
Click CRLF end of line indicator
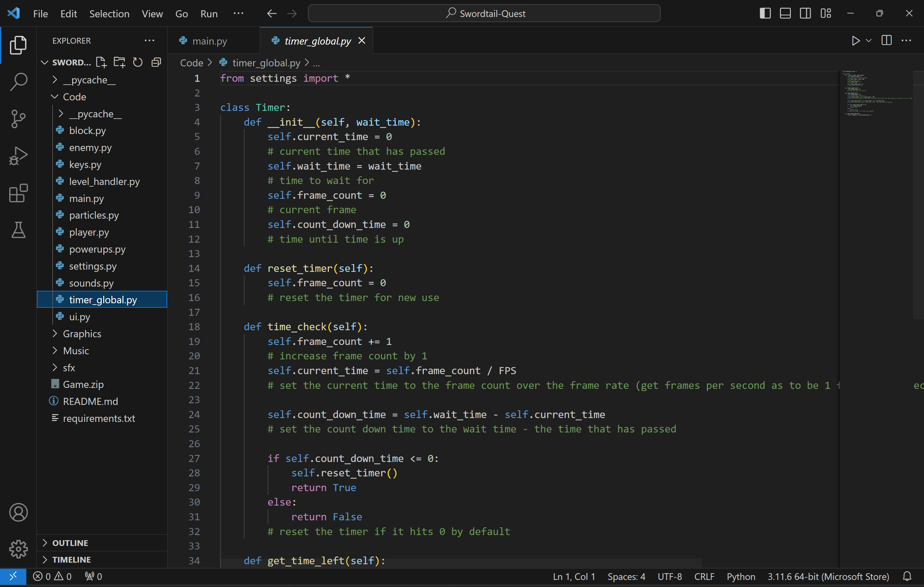[704, 576]
